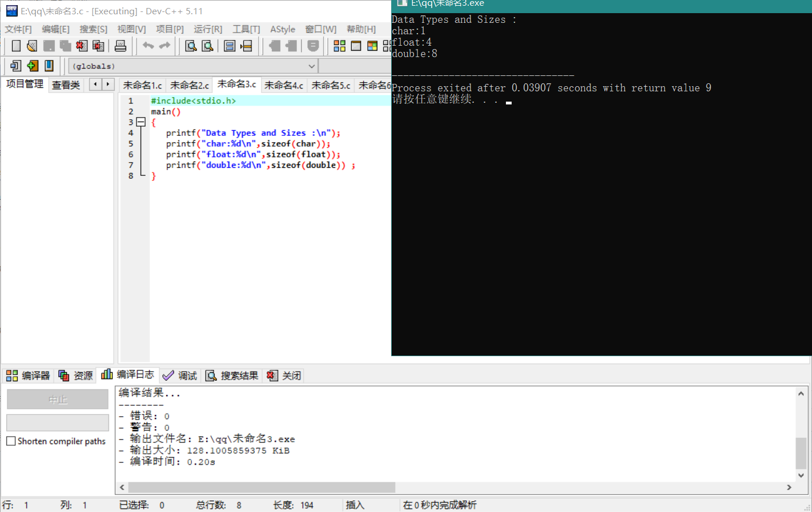Click the Run window icon
This screenshot has width=812, height=512.
[356, 46]
